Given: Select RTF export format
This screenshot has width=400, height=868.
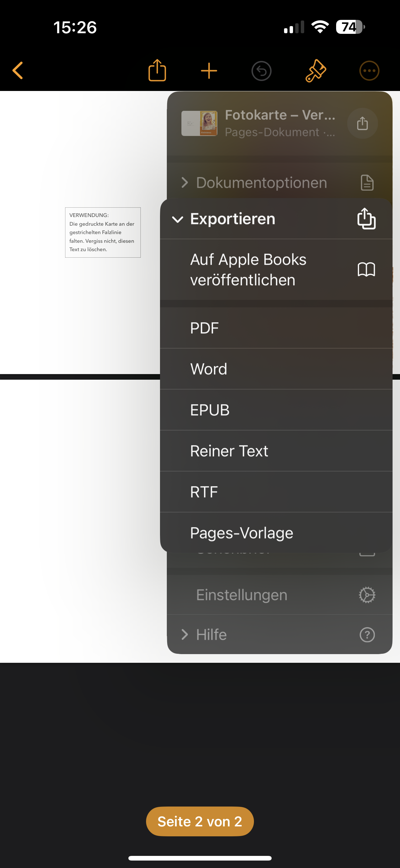Looking at the screenshot, I should tap(276, 492).
